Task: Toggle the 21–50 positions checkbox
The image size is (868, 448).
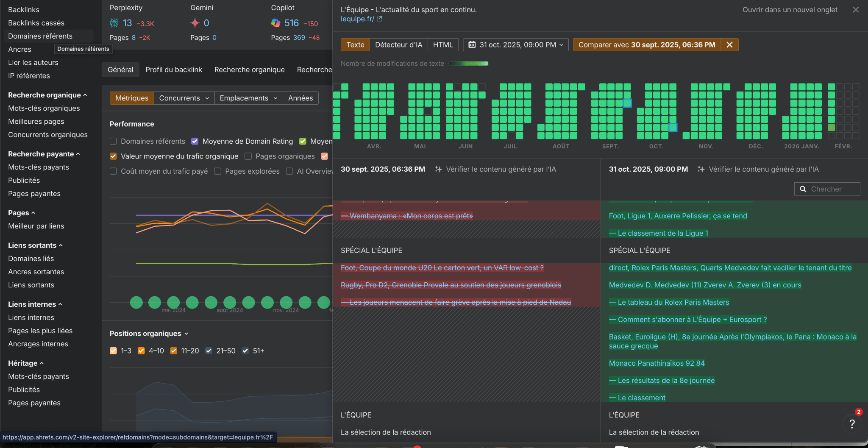Action: click(209, 351)
